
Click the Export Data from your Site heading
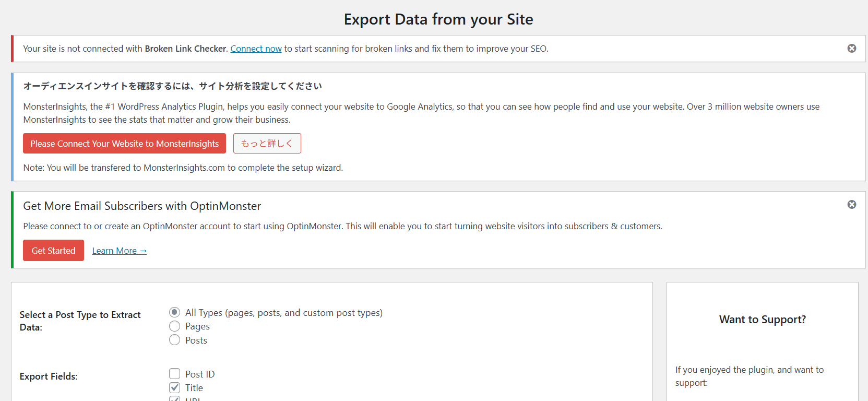tap(438, 19)
